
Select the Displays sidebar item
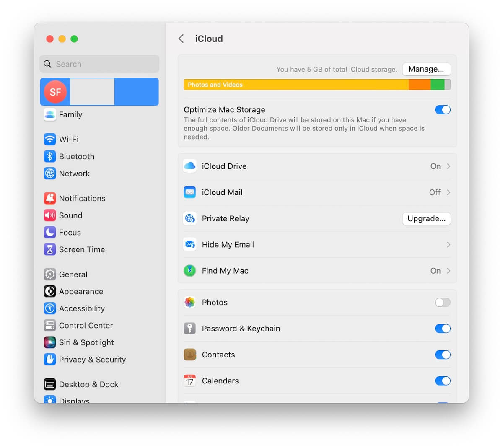(99, 400)
